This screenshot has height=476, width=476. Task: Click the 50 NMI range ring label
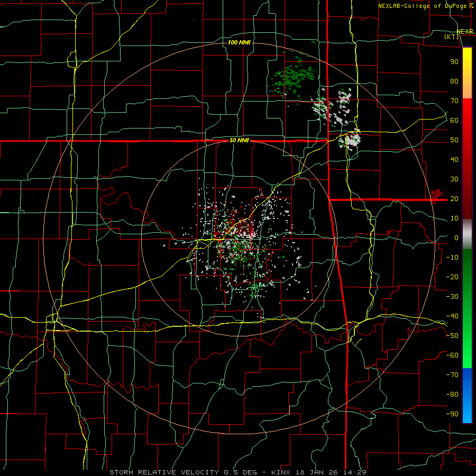tap(239, 140)
